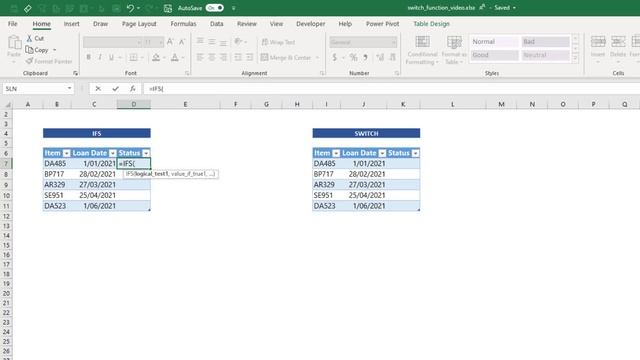Open the File menu
Image resolution: width=640 pixels, height=360 pixels.
point(13,24)
